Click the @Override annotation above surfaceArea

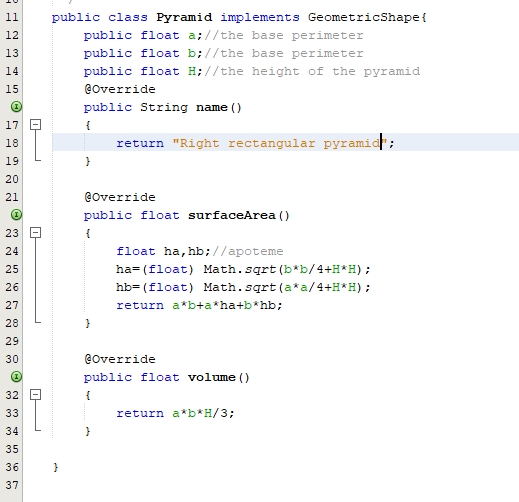(x=120, y=197)
